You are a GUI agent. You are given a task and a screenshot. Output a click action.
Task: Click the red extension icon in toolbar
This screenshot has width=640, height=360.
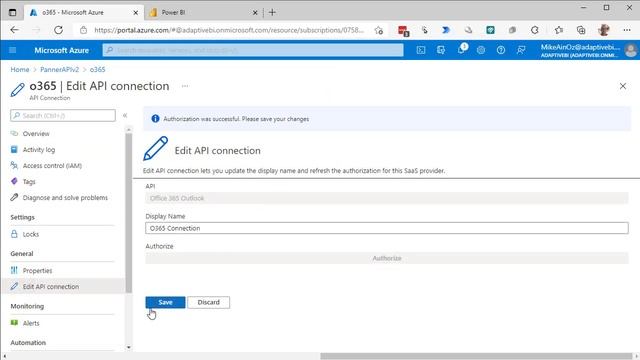[x=403, y=31]
